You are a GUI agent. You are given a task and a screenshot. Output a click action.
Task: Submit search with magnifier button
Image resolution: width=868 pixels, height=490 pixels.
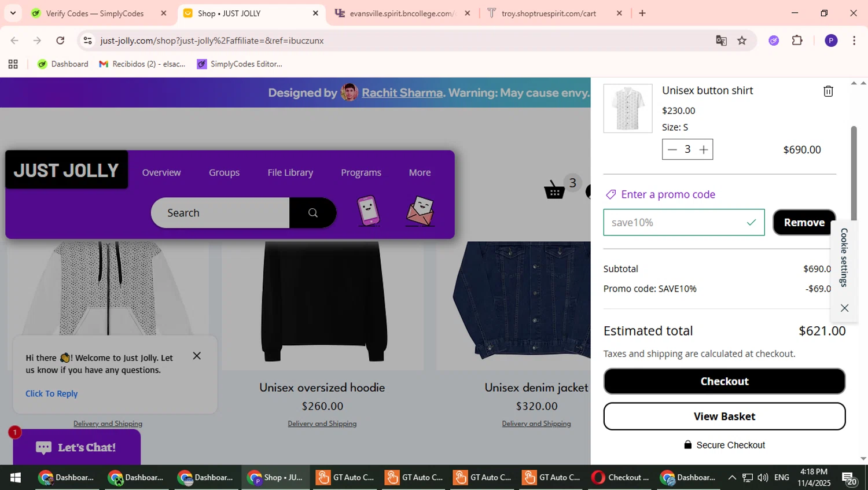coord(313,213)
